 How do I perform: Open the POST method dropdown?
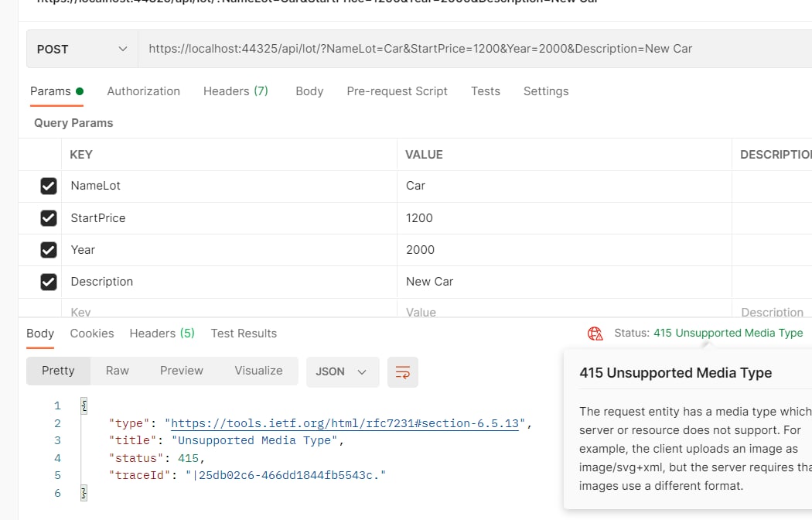click(x=82, y=49)
